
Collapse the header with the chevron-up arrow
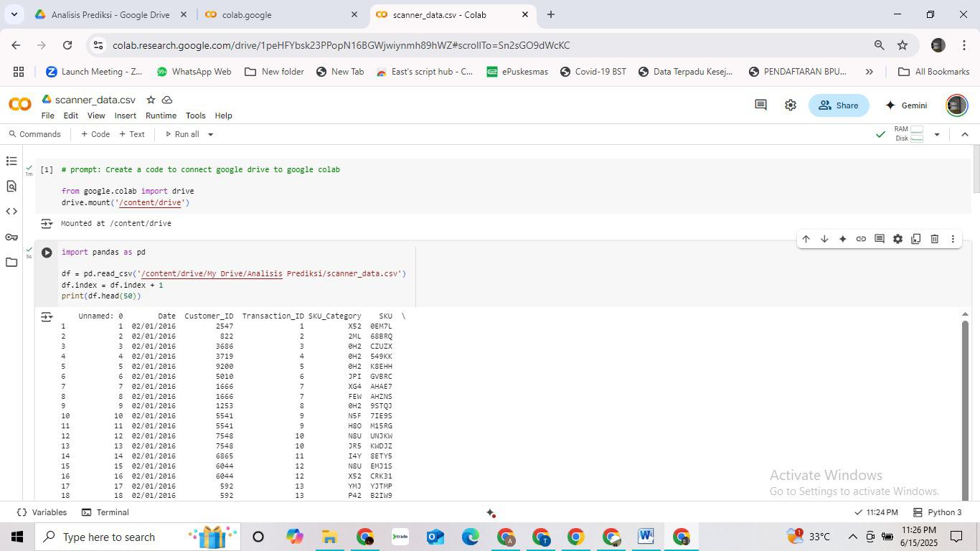click(x=964, y=134)
